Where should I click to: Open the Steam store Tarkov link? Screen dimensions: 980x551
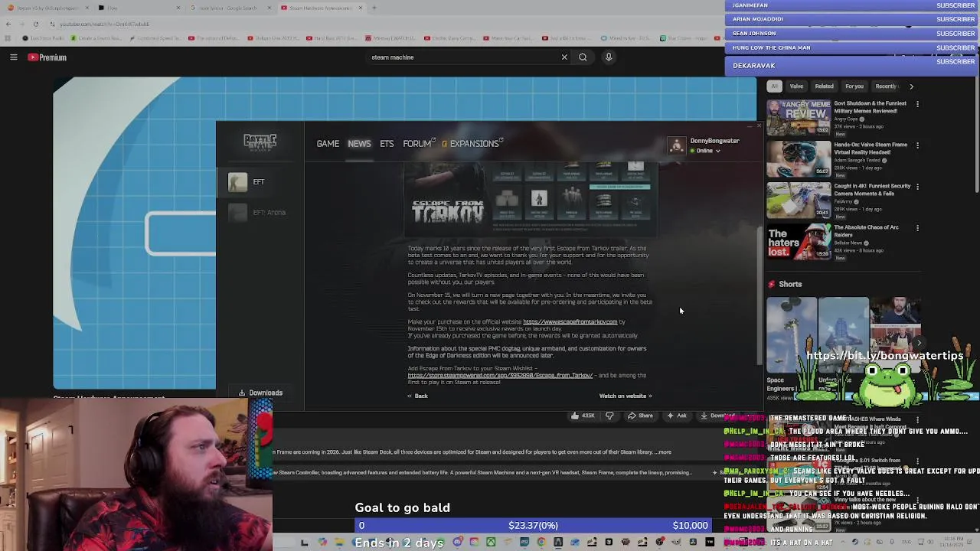[500, 376]
